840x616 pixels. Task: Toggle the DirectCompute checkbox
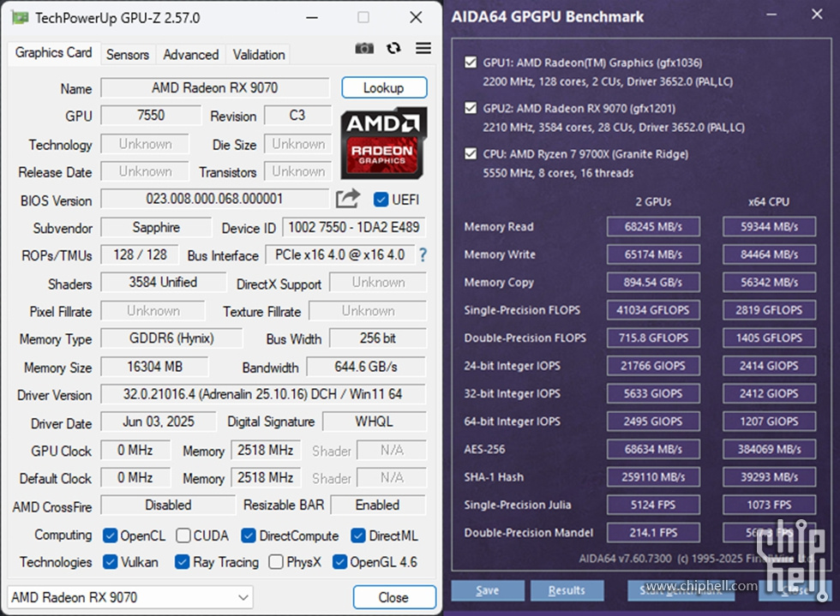pos(248,535)
